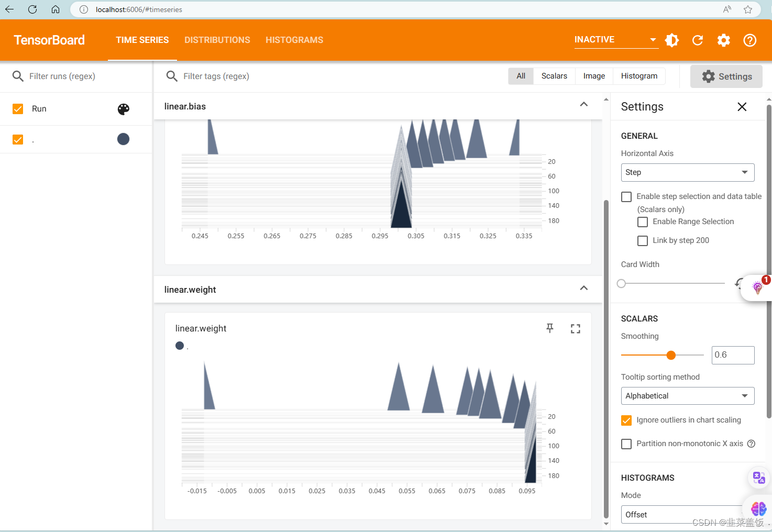Check Partition non-monotonic X axis
Viewport: 772px width, 532px height.
click(626, 444)
